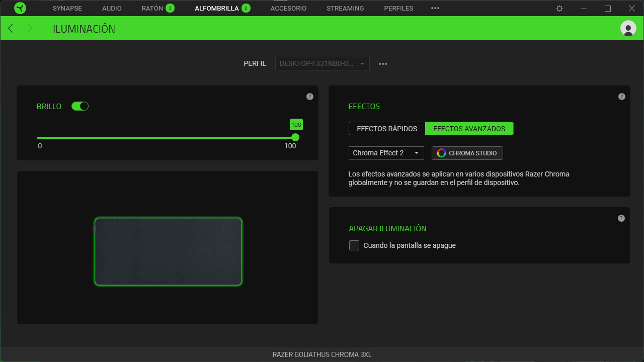Viewport: 644px width, 362px height.
Task: Switch to the Synapse tab
Action: (67, 8)
